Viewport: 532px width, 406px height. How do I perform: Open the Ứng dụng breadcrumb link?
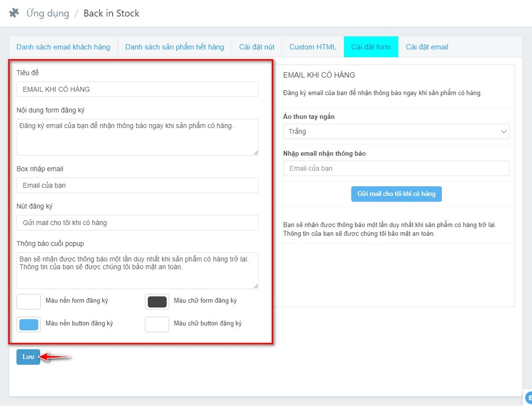click(x=48, y=13)
